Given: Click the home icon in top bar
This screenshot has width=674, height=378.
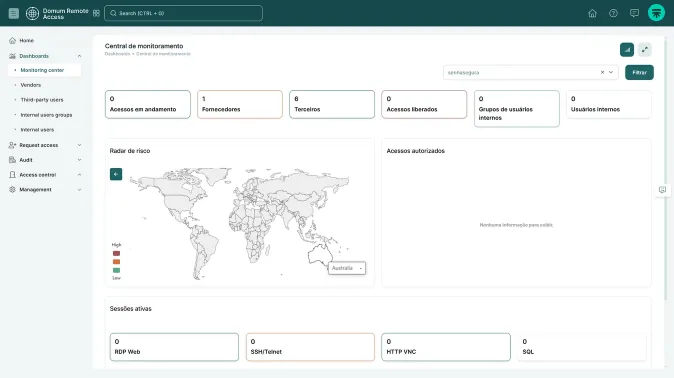Looking at the screenshot, I should click(x=592, y=13).
